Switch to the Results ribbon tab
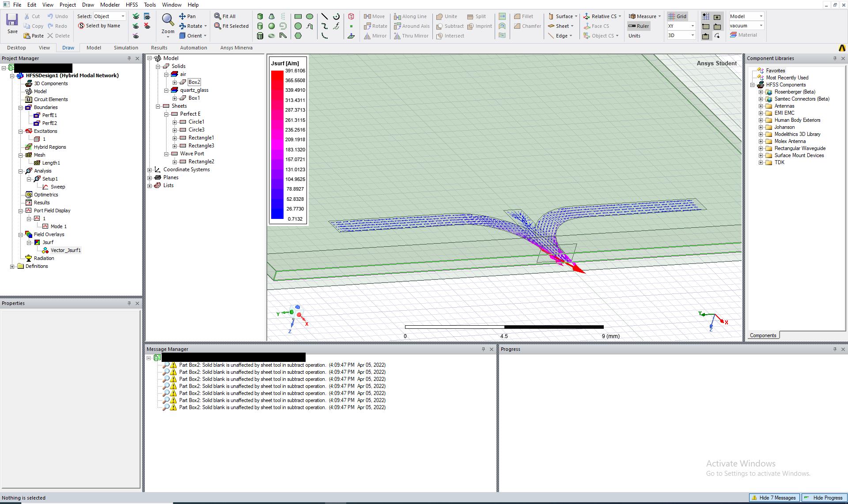Viewport: 848px width, 504px height. (159, 48)
